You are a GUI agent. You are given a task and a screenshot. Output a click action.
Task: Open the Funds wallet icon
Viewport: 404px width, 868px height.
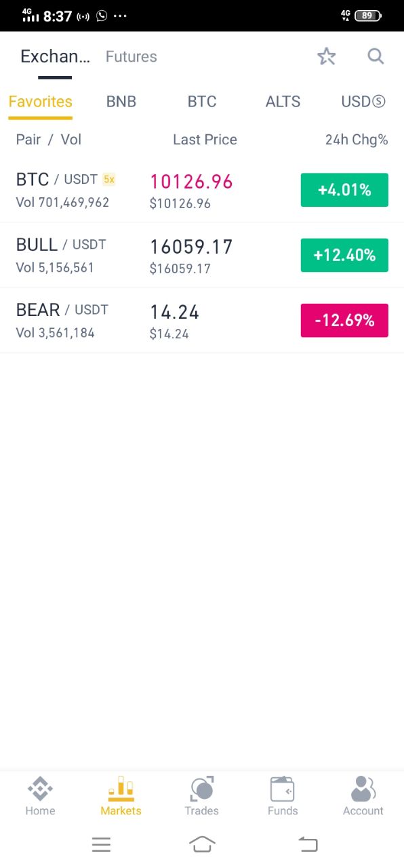pos(283,789)
